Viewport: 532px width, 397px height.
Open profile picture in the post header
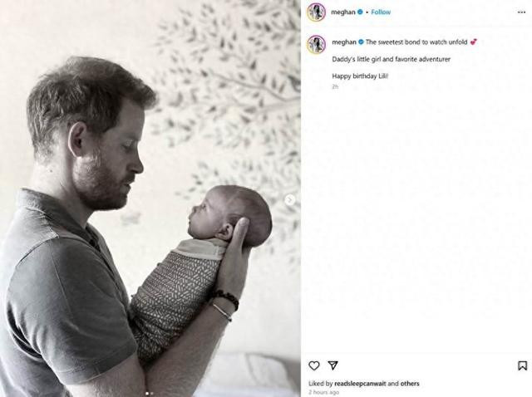(x=316, y=12)
